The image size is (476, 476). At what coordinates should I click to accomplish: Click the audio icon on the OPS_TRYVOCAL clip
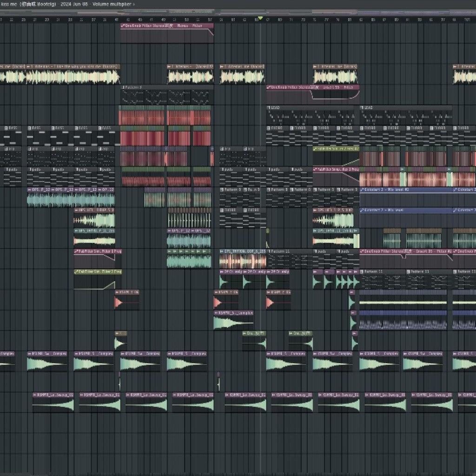pos(222,251)
